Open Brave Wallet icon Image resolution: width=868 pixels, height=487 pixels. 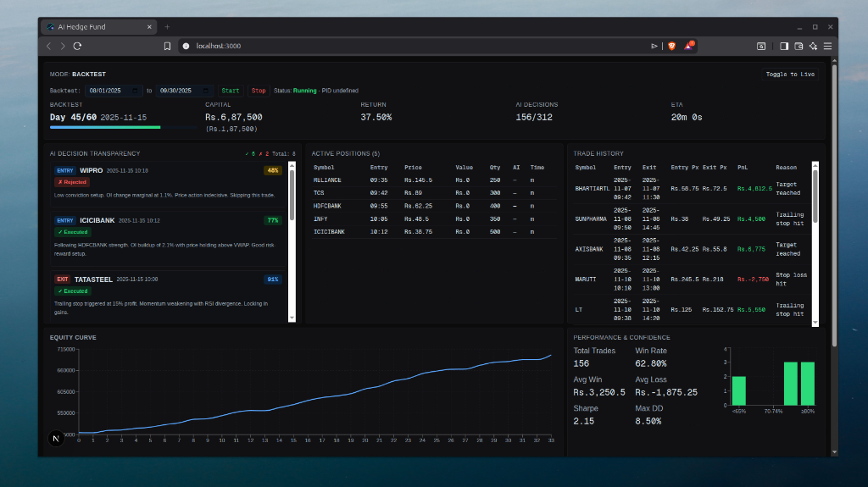pos(798,46)
